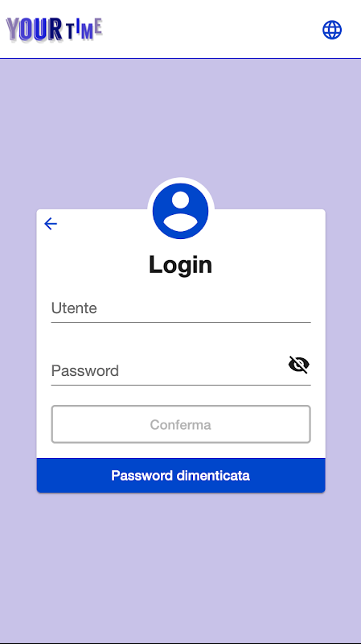Image resolution: width=361 pixels, height=644 pixels.
Task: Click the underline beneath the Utente field
Action: point(181,323)
